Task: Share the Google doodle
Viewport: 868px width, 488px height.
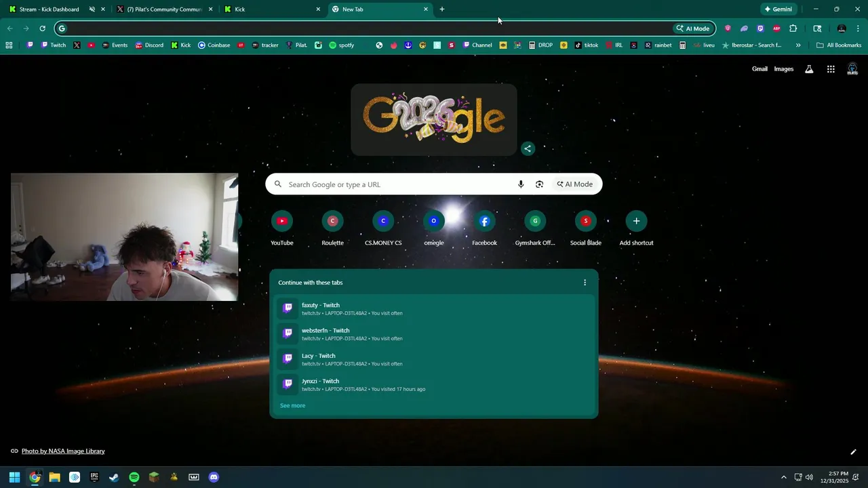Action: [528, 148]
